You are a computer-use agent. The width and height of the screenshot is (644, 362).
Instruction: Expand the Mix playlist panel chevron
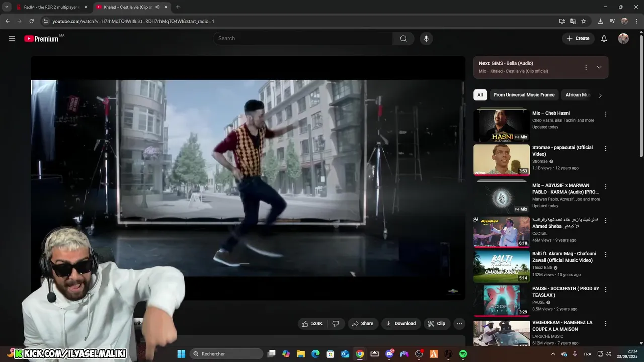[x=599, y=67]
